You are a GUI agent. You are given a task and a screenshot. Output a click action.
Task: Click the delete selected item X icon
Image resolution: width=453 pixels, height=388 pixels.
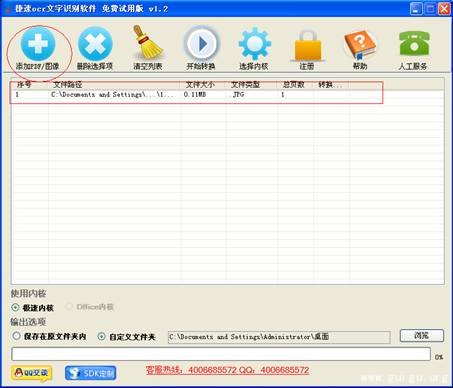95,44
